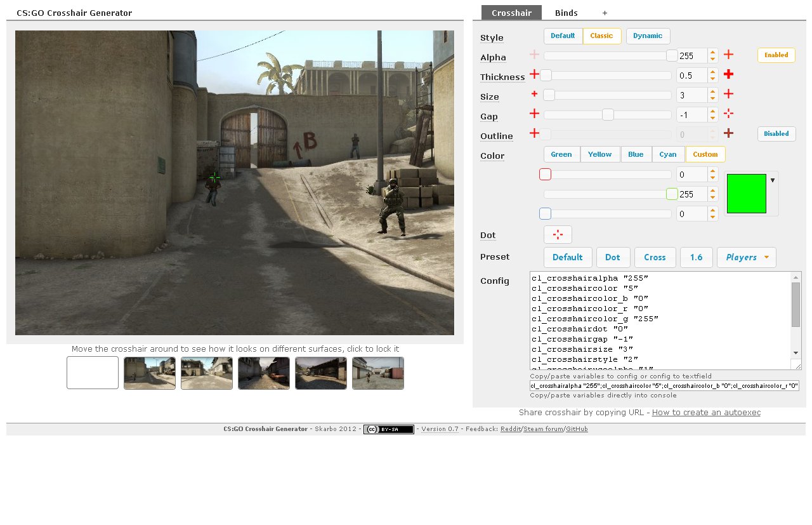Open the Players preset dropdown
The width and height of the screenshot is (812, 525).
pos(747,257)
